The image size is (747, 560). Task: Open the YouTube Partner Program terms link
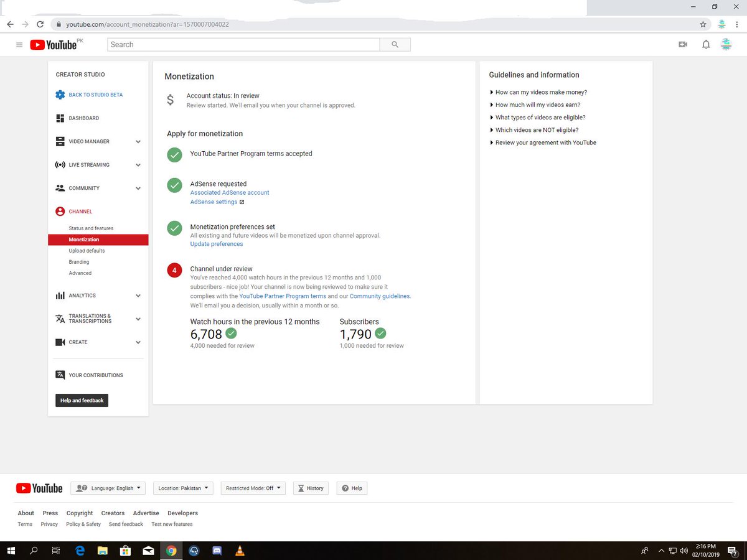coord(283,296)
